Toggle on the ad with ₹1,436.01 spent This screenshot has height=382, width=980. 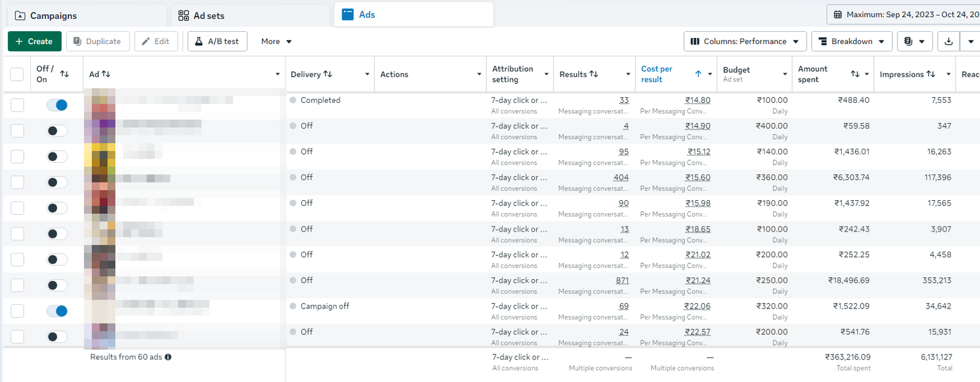point(57,156)
